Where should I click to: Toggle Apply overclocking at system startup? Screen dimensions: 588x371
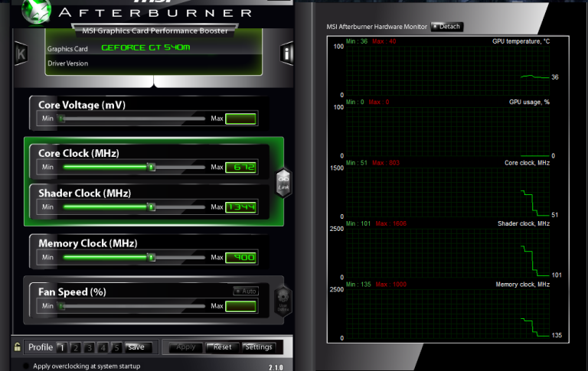26,366
